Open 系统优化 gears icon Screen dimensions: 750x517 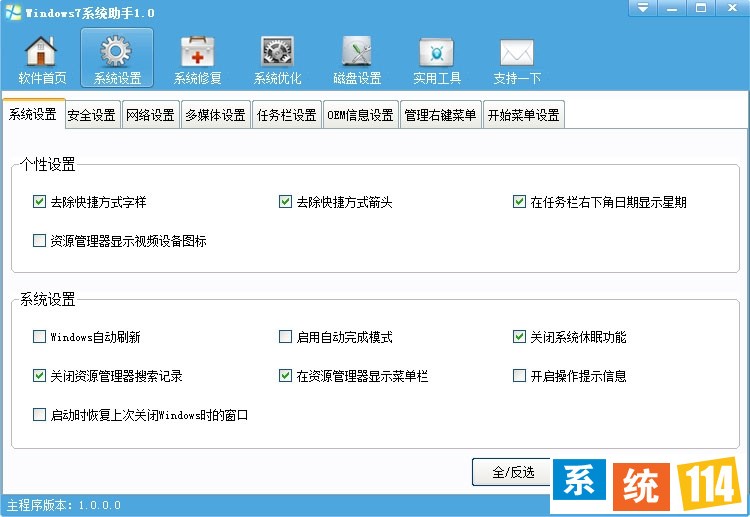point(277,58)
